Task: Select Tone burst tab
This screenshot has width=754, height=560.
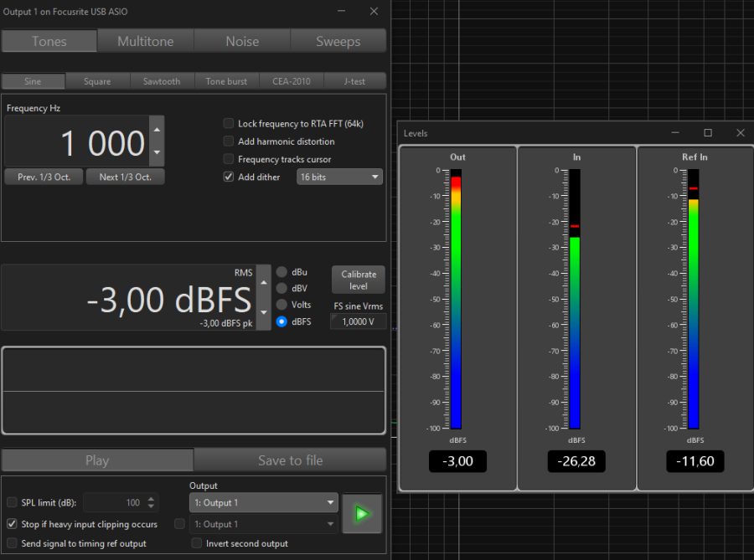Action: (x=226, y=81)
